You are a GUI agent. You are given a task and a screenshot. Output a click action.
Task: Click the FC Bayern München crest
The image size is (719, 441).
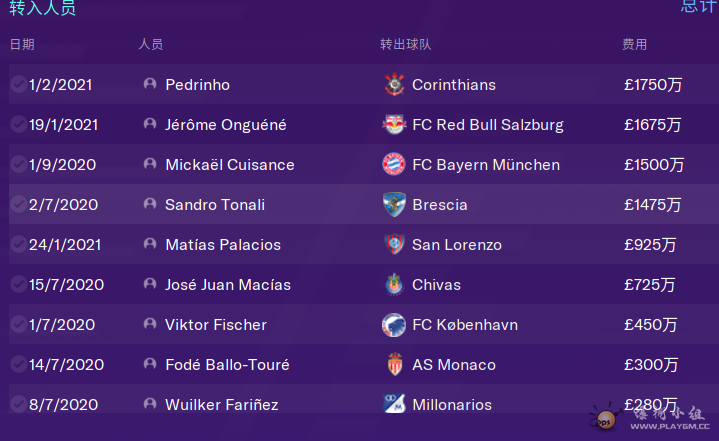(394, 165)
